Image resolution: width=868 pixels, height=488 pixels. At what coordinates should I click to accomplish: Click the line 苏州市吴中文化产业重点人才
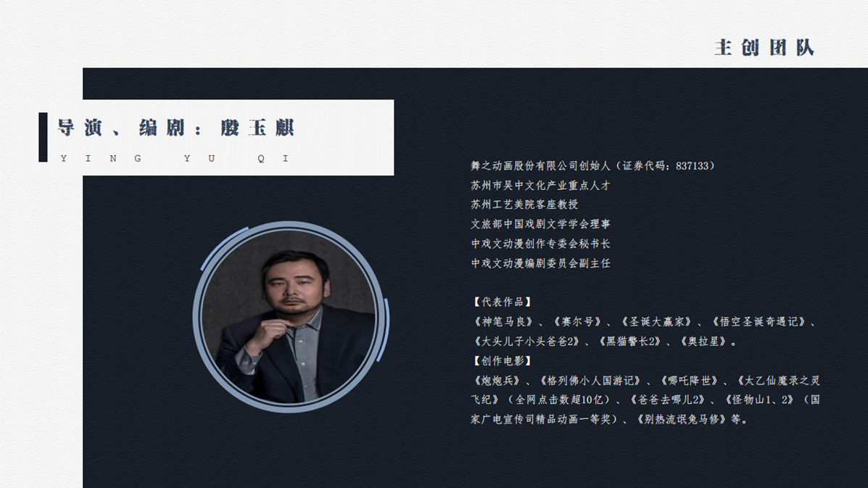pos(540,186)
